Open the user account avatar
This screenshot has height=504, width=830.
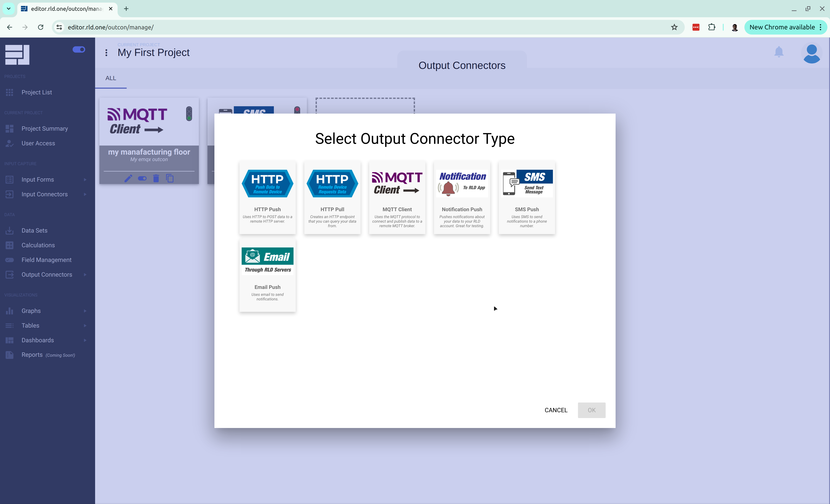point(811,54)
